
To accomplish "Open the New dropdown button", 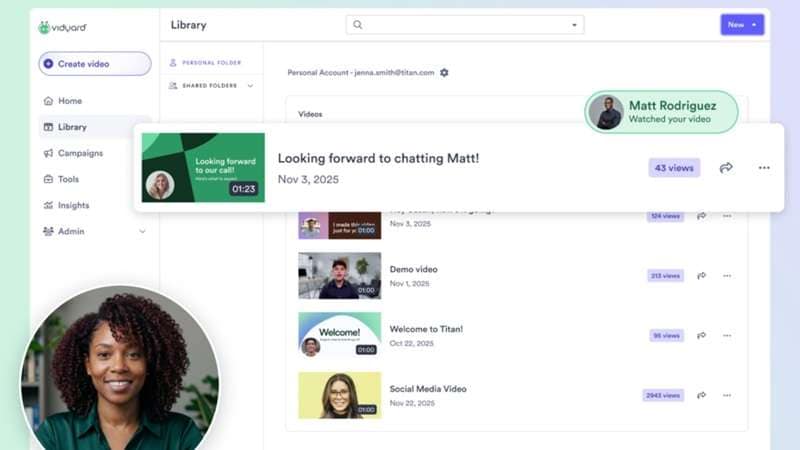I will click(742, 24).
